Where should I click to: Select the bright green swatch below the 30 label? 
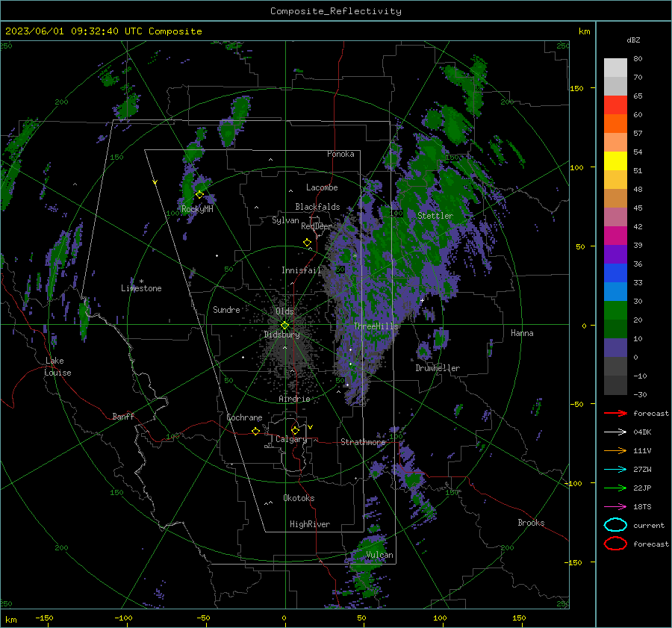click(615, 311)
